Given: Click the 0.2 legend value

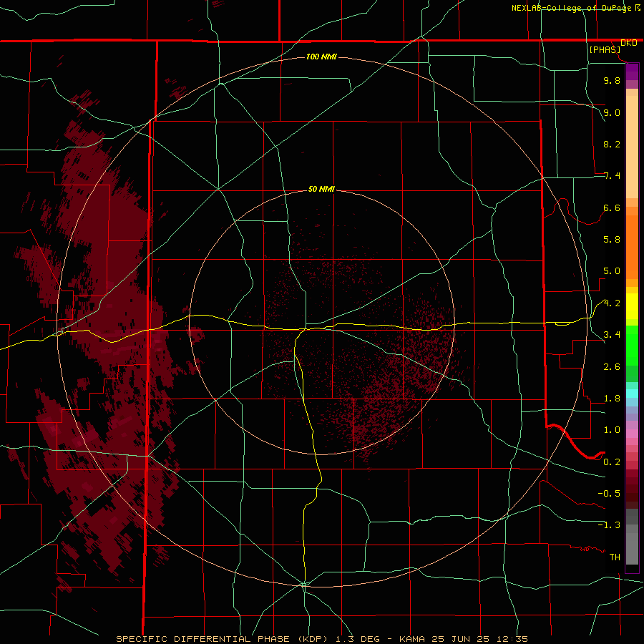Looking at the screenshot, I should click(612, 462).
